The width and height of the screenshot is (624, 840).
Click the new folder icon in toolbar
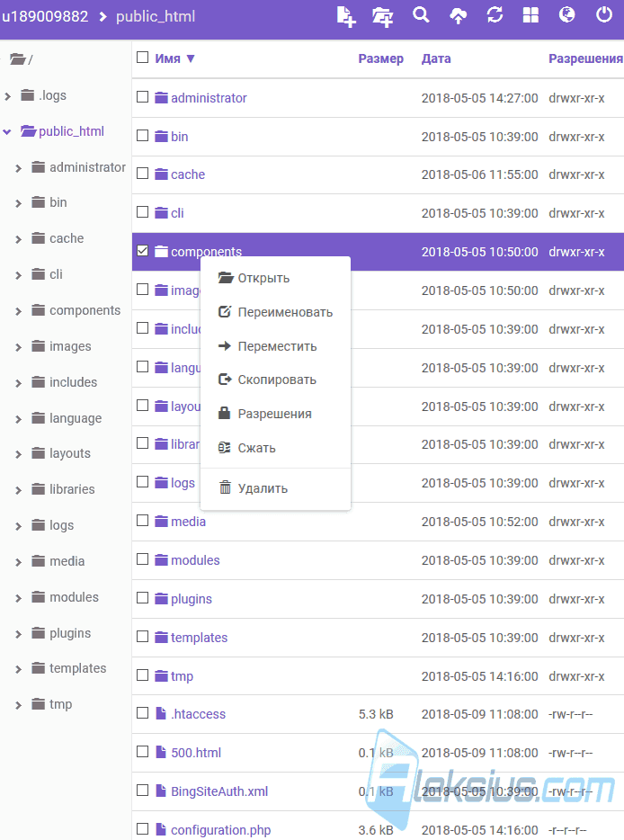(382, 16)
